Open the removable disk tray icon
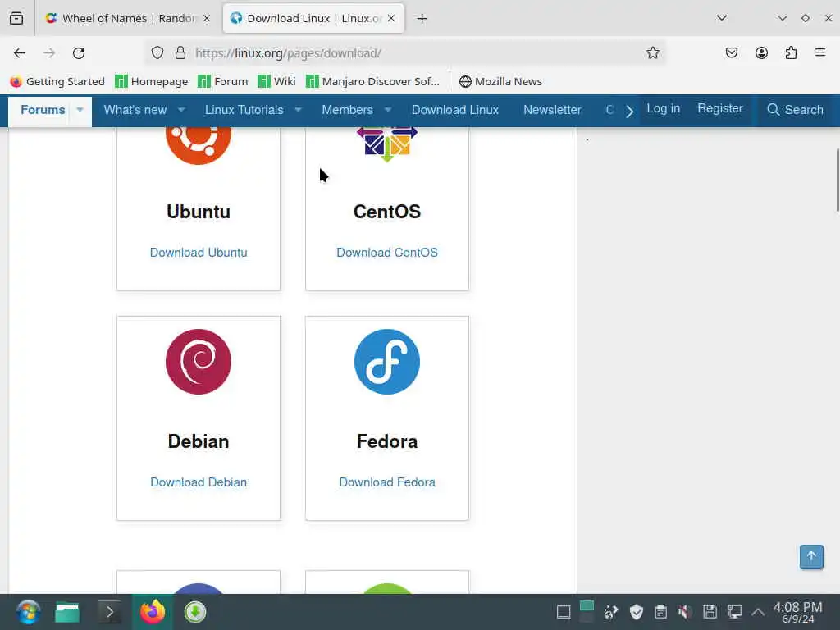840x630 pixels. tap(710, 612)
